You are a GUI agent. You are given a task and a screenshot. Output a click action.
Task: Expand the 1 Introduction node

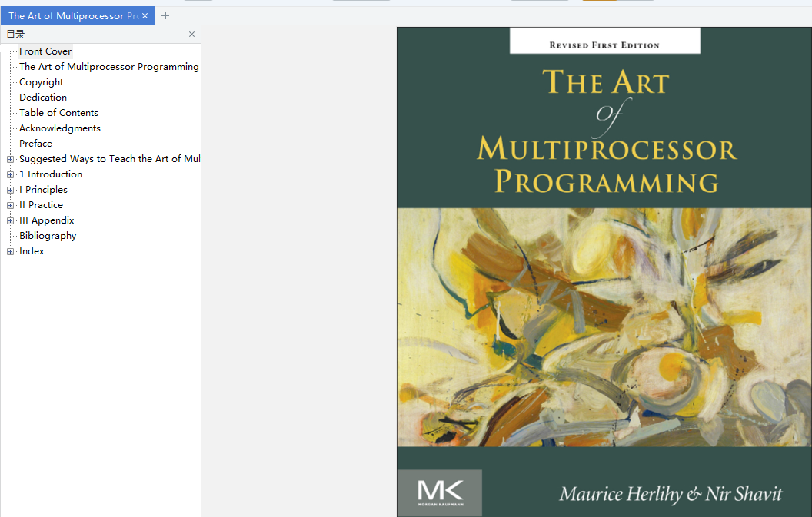click(x=10, y=175)
